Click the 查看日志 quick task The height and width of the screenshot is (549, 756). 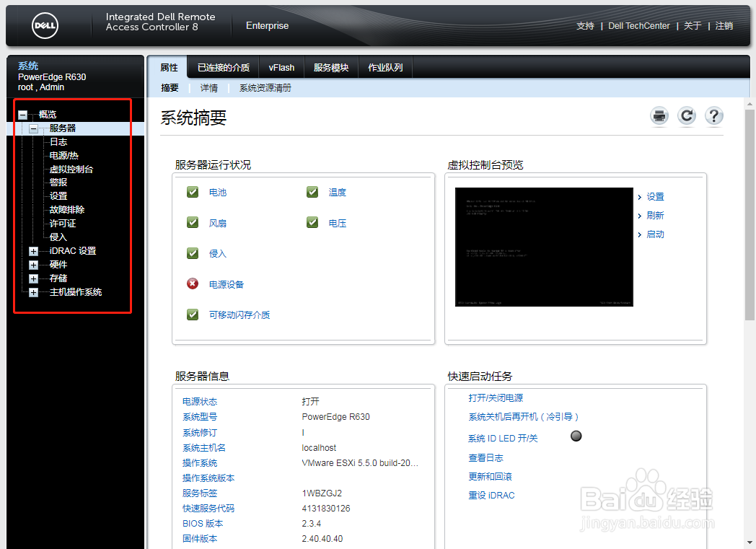pos(485,457)
